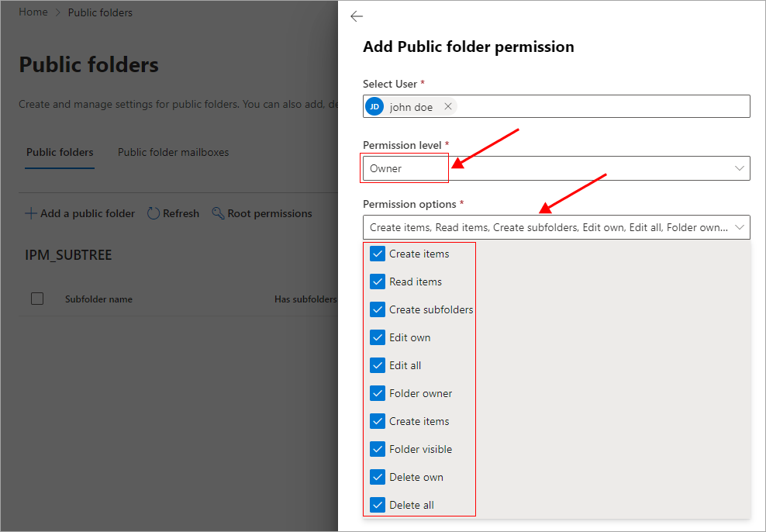Uncheck the Create subfolders option
The height and width of the screenshot is (532, 766).
[378, 309]
